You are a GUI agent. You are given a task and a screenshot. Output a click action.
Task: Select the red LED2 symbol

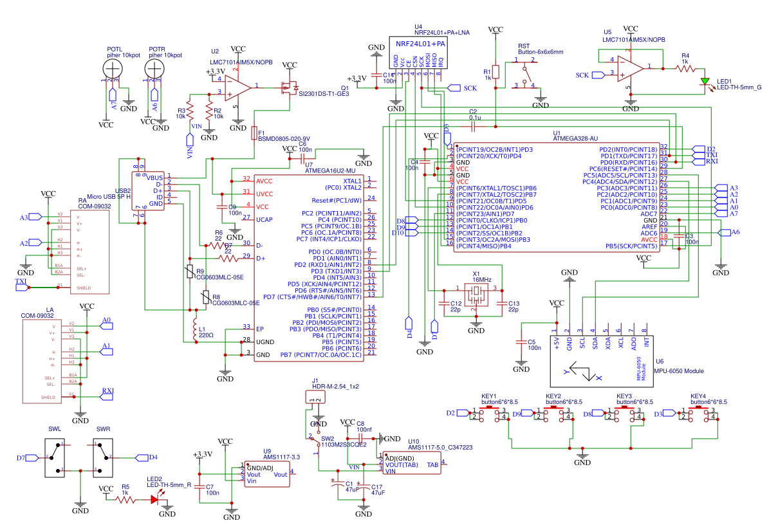tap(154, 500)
